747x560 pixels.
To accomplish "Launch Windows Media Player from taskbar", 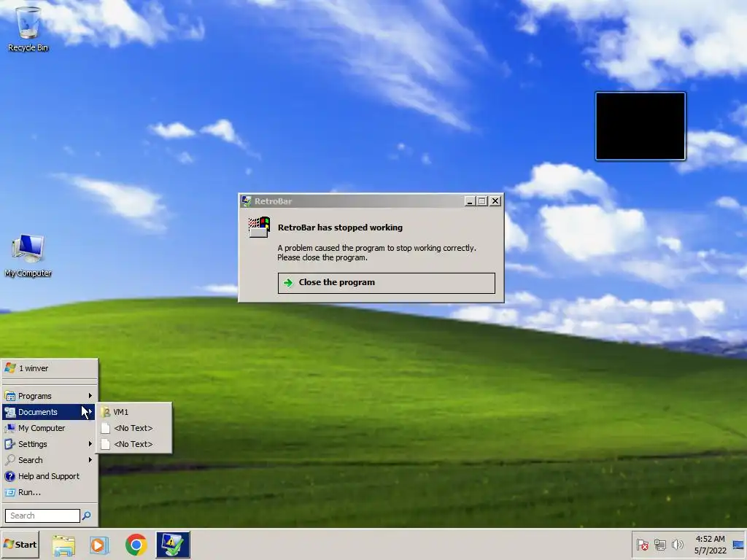I will coord(99,545).
